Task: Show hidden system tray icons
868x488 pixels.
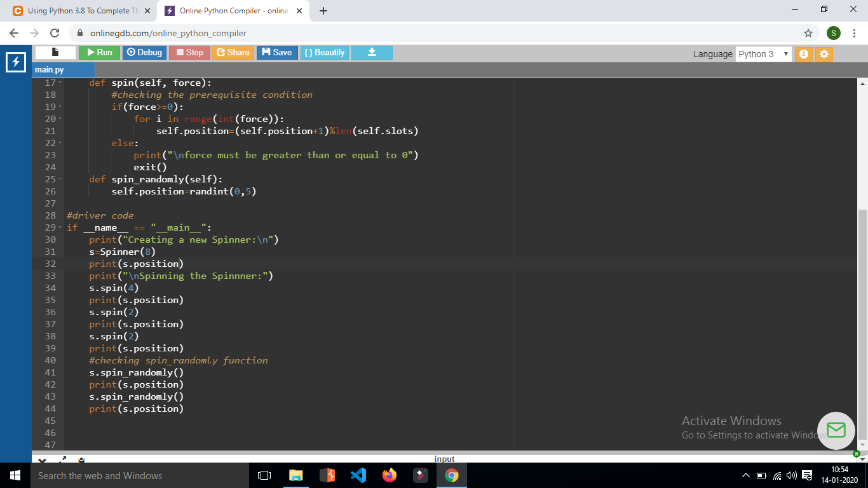Action: (x=745, y=475)
